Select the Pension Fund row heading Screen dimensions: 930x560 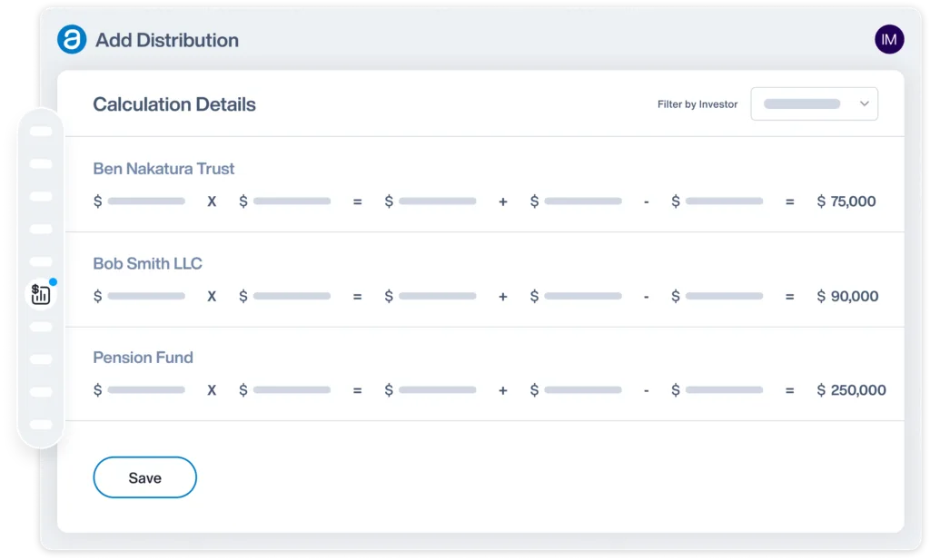coord(143,358)
